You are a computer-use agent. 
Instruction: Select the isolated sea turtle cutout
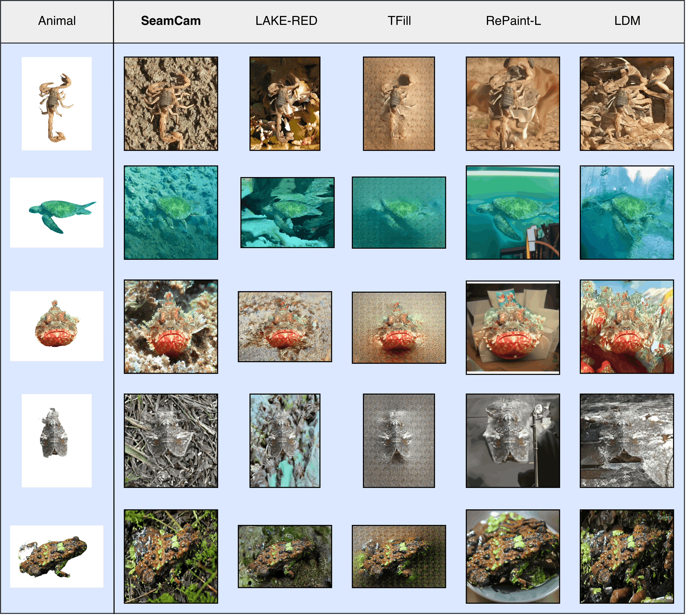point(57,213)
